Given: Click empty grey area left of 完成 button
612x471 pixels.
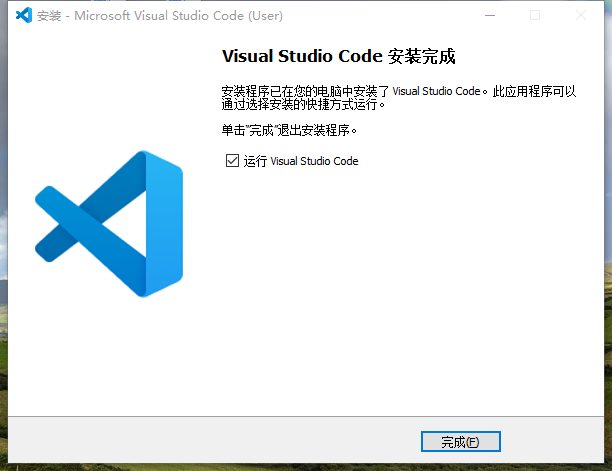Looking at the screenshot, I should click(250, 441).
